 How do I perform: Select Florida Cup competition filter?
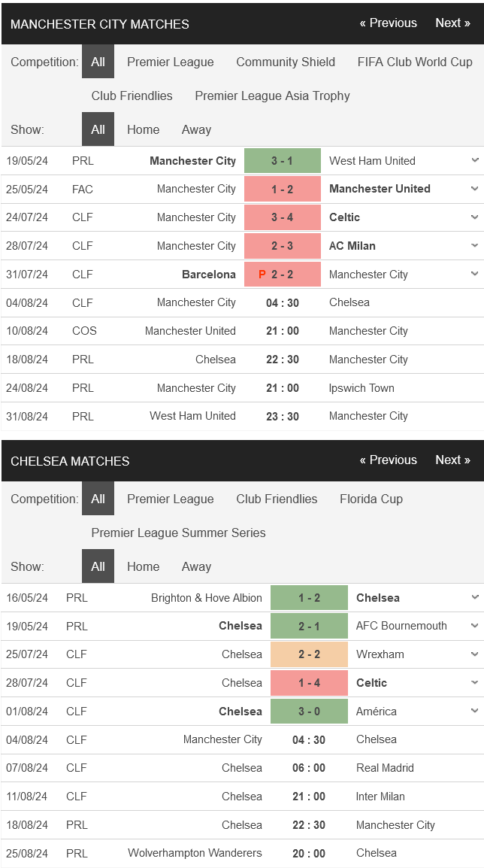tap(371, 499)
